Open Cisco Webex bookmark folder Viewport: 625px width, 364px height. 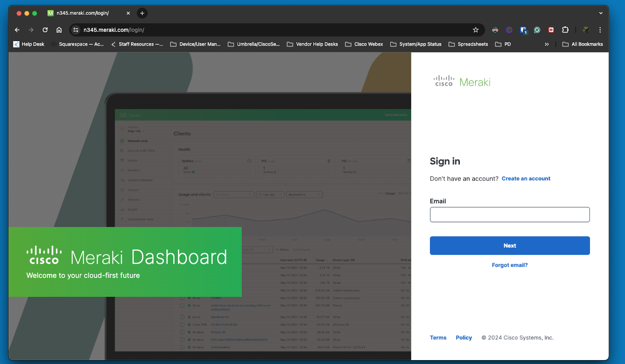[x=364, y=44]
